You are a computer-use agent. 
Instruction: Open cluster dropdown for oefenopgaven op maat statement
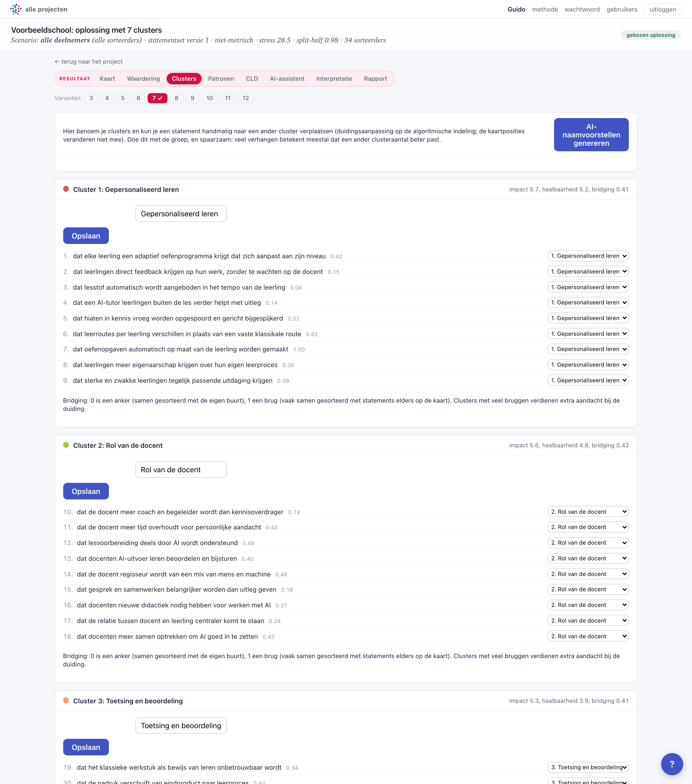(588, 349)
